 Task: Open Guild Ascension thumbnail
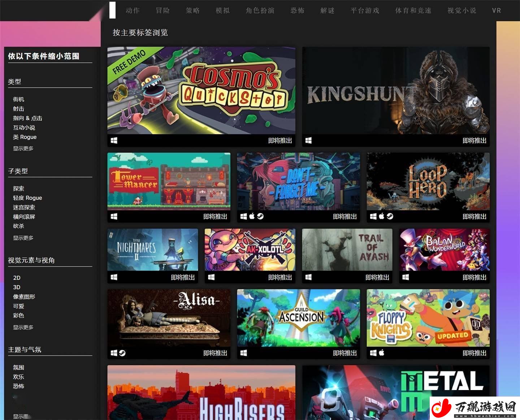(299, 318)
